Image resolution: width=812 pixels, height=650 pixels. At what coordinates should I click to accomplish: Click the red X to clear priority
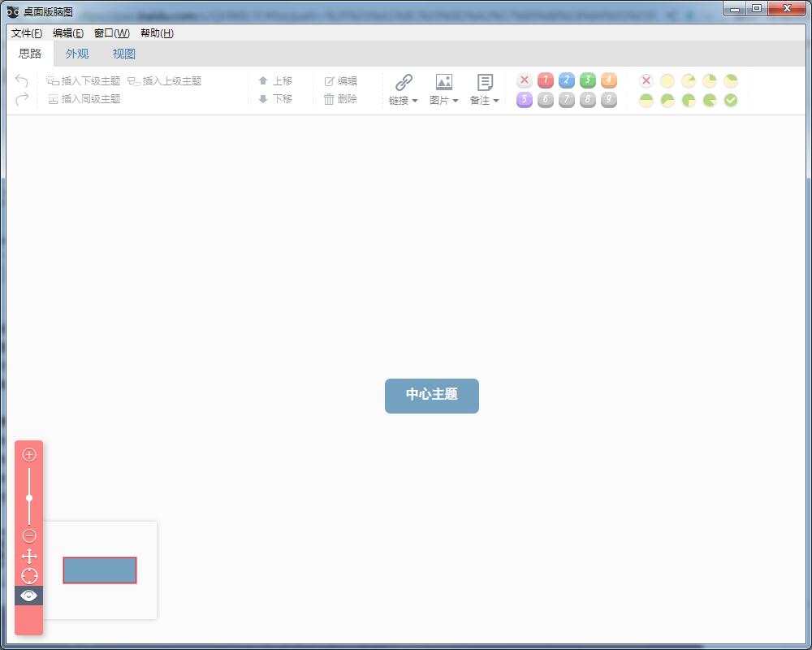click(524, 80)
